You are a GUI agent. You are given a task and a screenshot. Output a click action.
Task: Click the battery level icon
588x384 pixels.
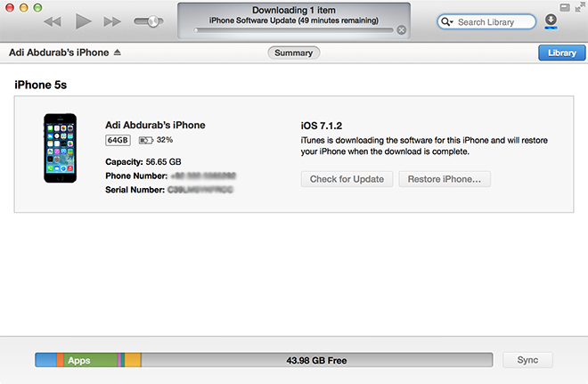pos(146,140)
